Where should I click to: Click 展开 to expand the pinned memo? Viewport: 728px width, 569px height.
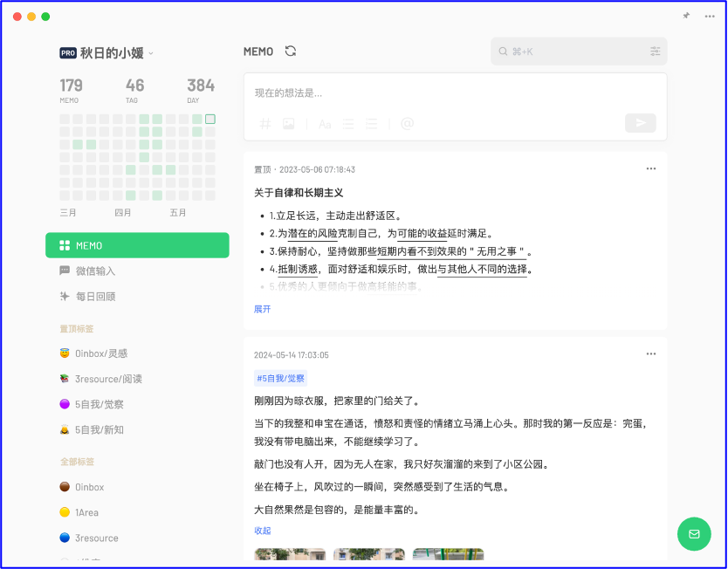coord(263,309)
